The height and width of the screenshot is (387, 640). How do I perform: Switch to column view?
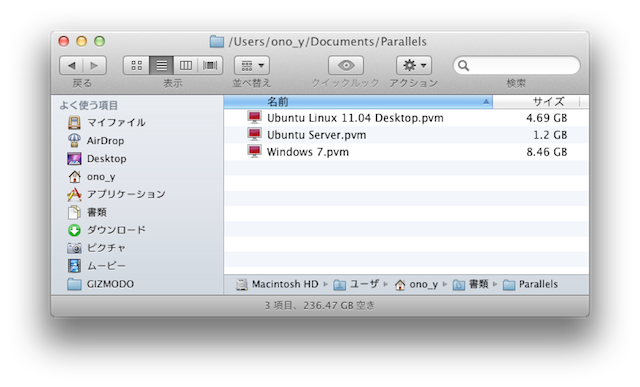pos(186,65)
